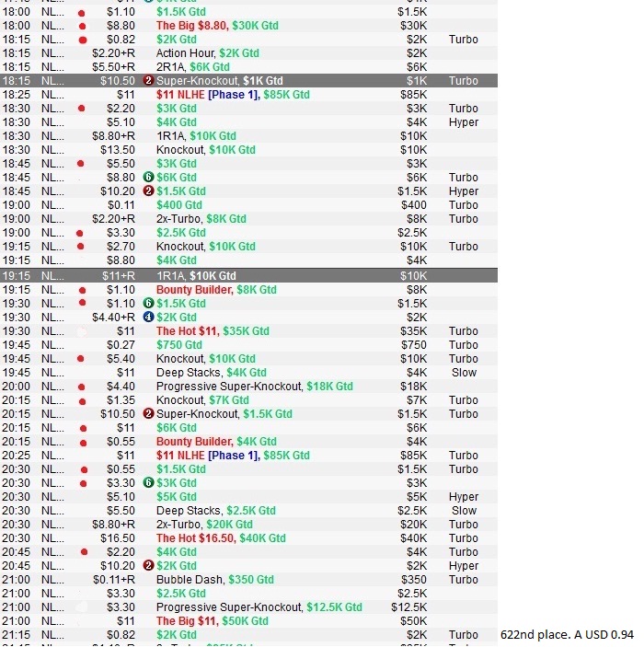Click the red dot next to The Big $8.80
The width and height of the screenshot is (644, 647).
[82, 27]
